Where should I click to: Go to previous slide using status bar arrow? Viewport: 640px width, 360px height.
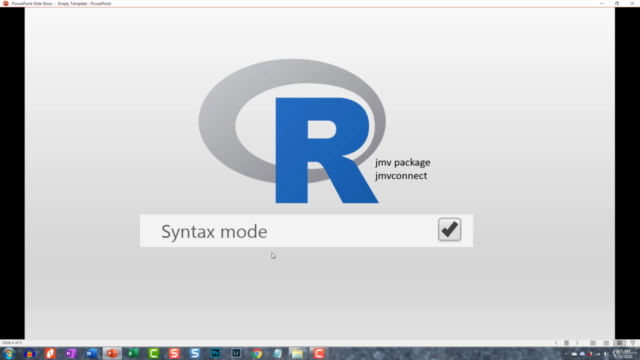point(556,343)
